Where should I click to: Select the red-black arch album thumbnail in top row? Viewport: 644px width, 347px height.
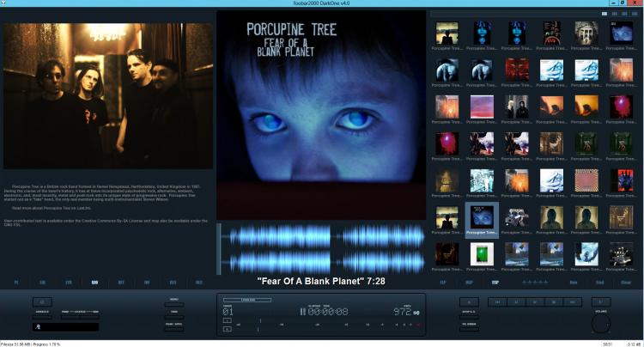click(551, 33)
